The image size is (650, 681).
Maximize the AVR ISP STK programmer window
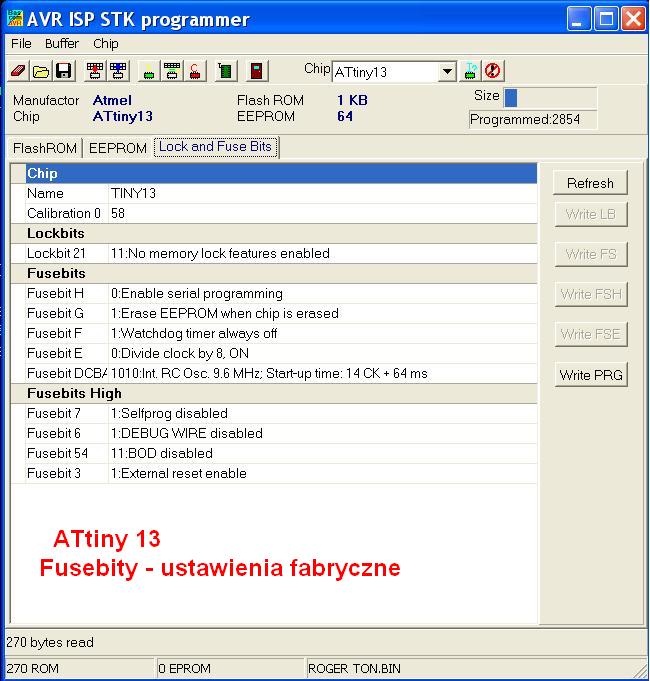pyautogui.click(x=606, y=19)
